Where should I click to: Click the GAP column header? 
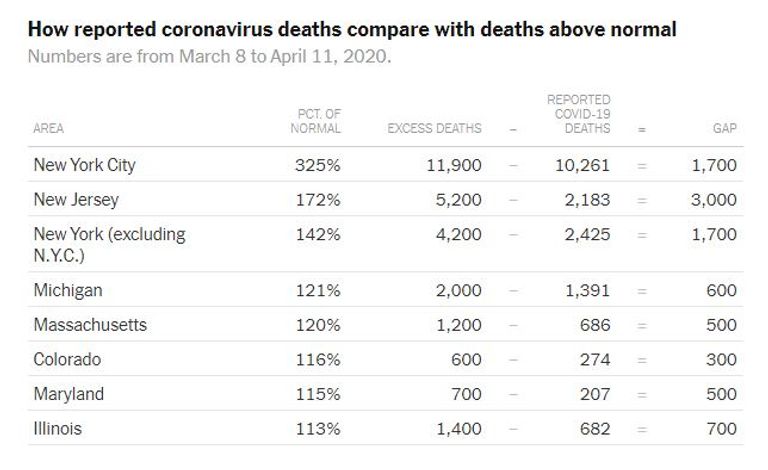point(725,129)
